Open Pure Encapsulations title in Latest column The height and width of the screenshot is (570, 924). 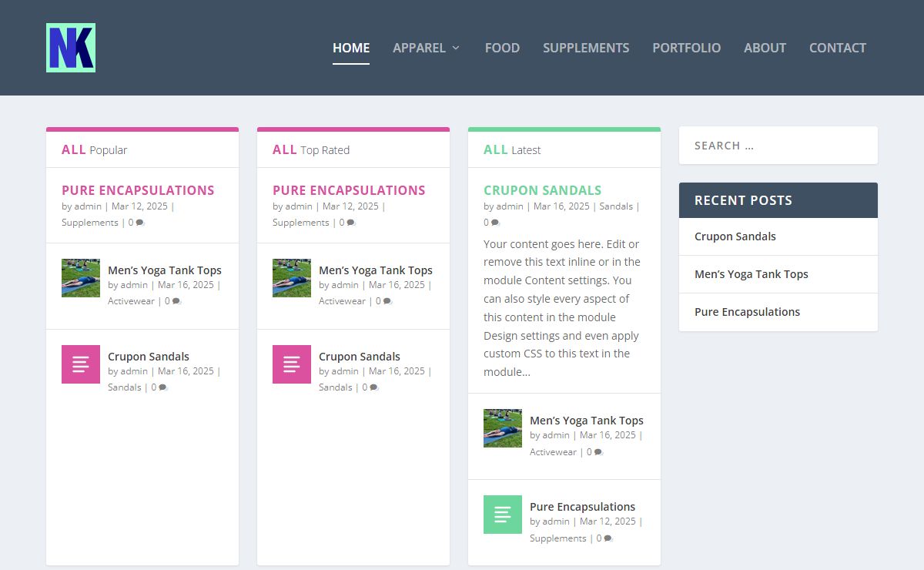583,507
